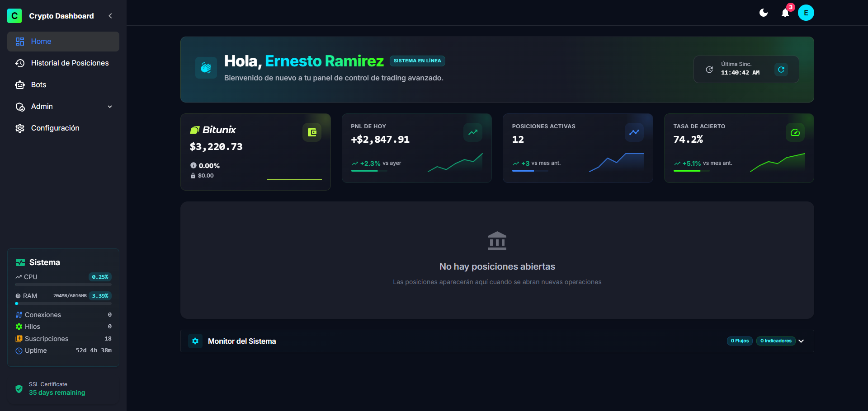
Task: Click the PNL de Hoy trend arrow icon
Action: (472, 132)
